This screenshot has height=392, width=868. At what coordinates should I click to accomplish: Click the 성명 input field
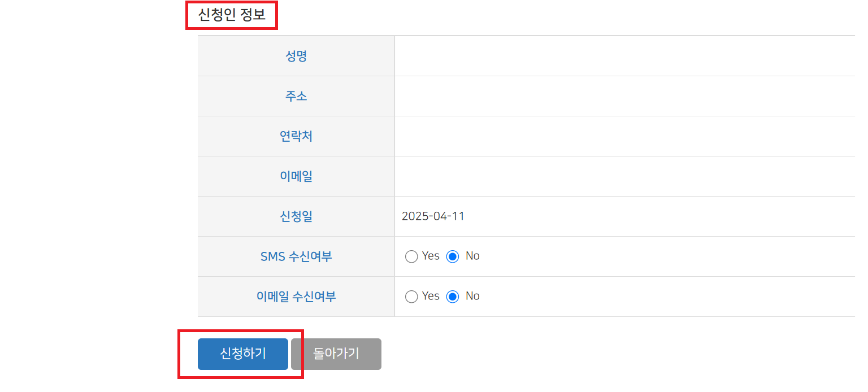(x=565, y=55)
